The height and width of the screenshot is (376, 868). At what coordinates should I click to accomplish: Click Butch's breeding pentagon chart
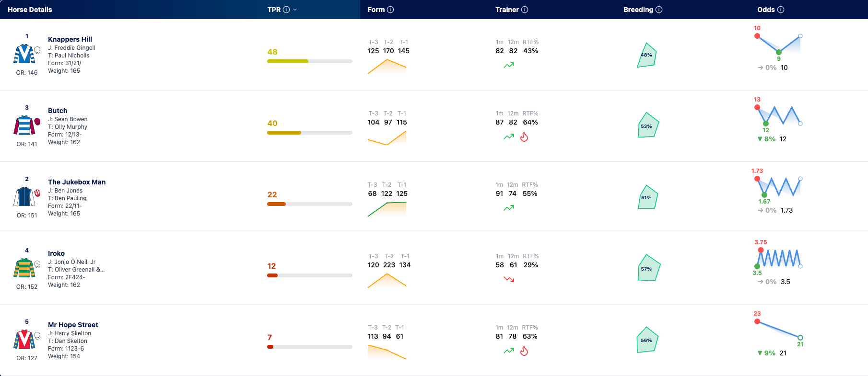648,125
